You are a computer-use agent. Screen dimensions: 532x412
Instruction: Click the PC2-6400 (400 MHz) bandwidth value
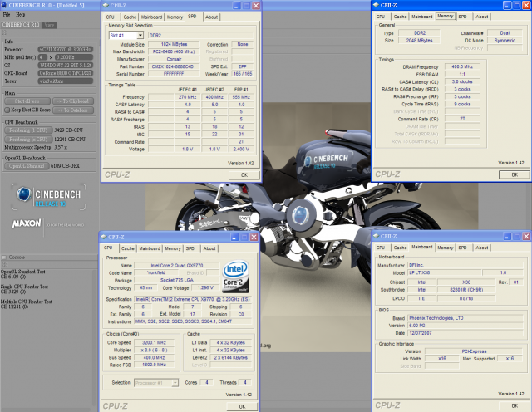click(174, 51)
